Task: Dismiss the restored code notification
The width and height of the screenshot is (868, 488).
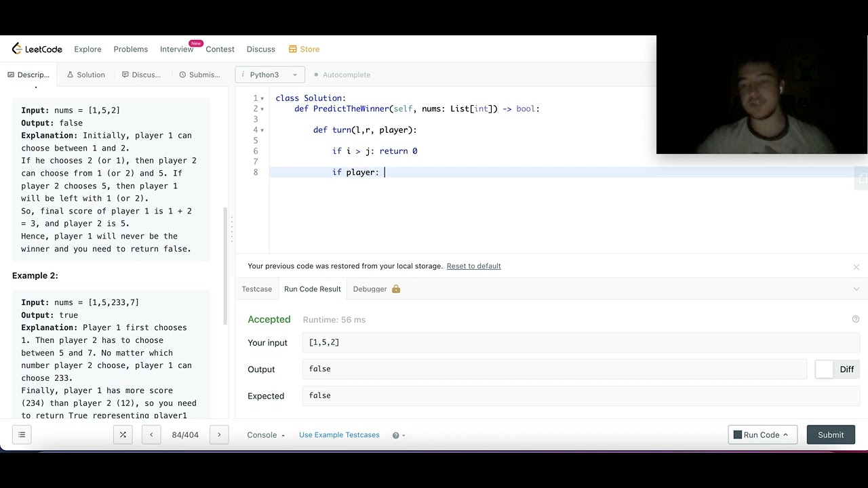Action: [x=856, y=267]
